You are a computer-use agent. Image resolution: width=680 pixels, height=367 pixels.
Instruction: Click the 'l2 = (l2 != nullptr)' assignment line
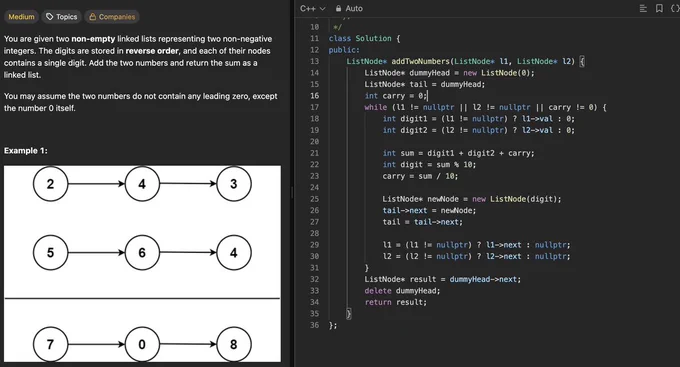(476, 256)
